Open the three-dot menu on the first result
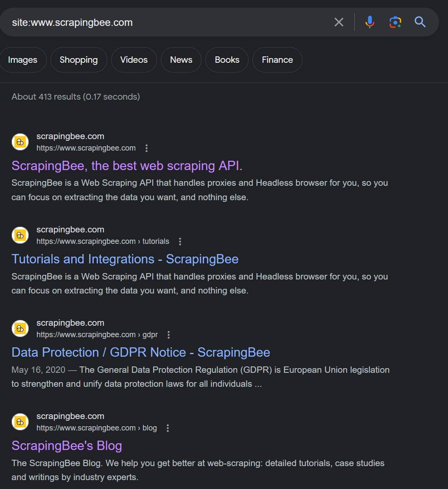 click(146, 148)
